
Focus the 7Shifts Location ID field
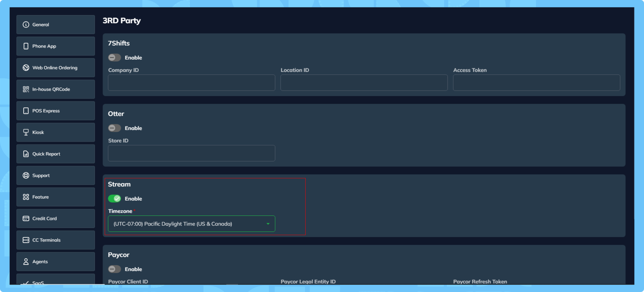pos(364,83)
